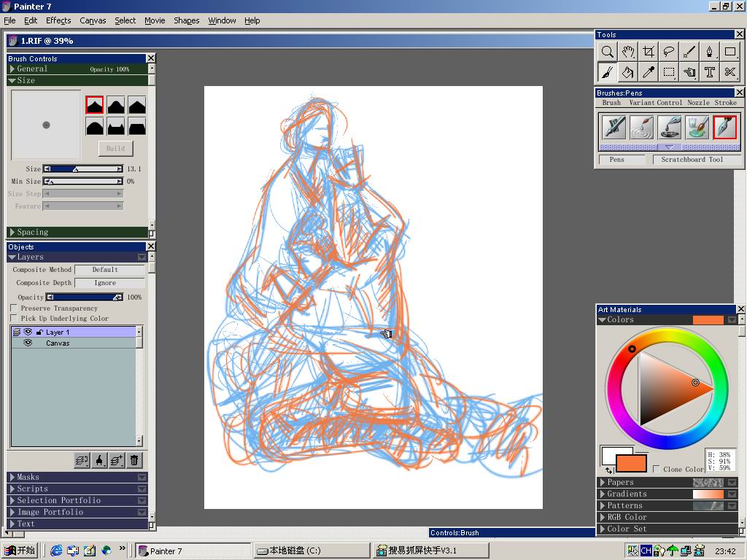
Task: Open the Variant menu in Brushes palette
Action: tap(641, 103)
